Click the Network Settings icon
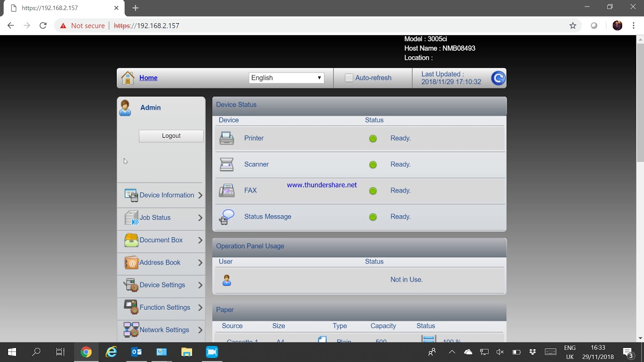 pos(131,330)
